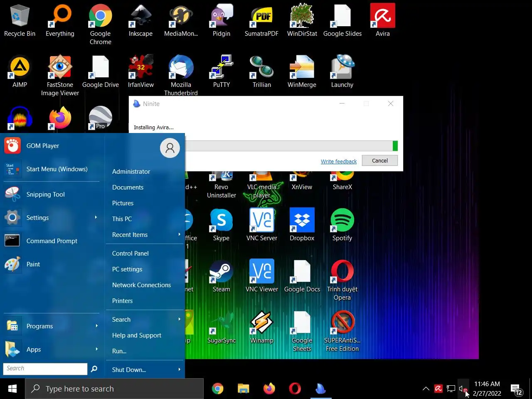Expand the Search submenu in Start menu
The width and height of the screenshot is (532, 399).
145,319
